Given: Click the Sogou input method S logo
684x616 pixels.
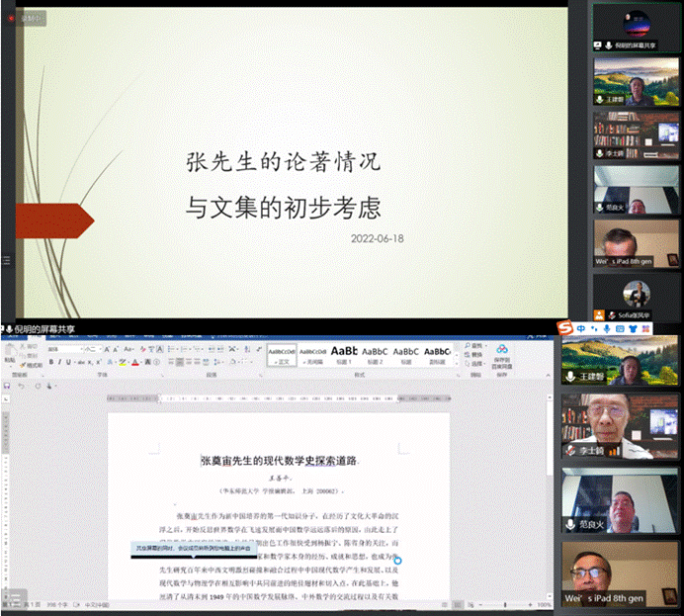Looking at the screenshot, I should [x=565, y=328].
